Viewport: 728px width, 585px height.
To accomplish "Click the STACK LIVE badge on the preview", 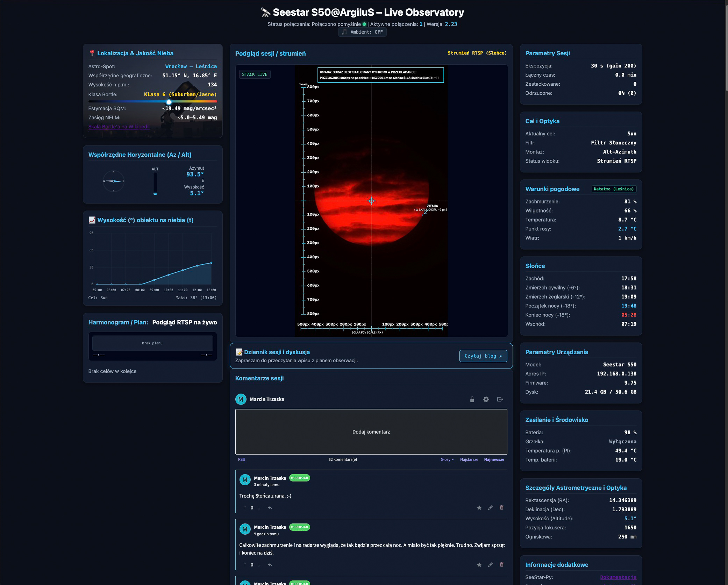I will click(x=255, y=74).
